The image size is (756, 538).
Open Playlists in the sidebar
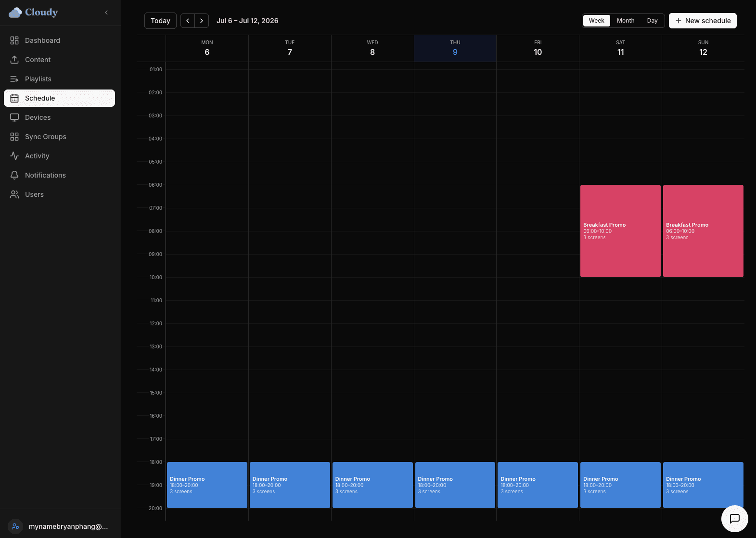point(59,79)
